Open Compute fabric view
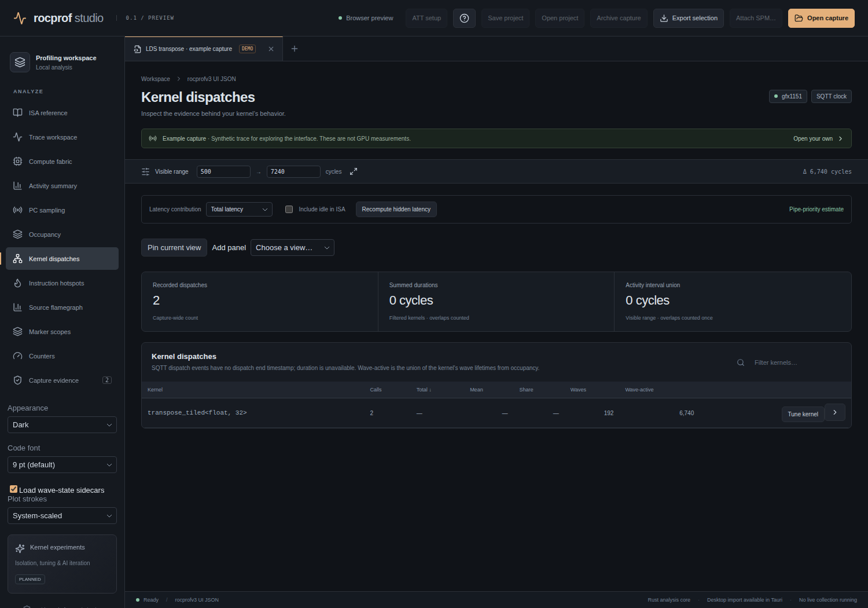The width and height of the screenshot is (868, 608). [62, 162]
